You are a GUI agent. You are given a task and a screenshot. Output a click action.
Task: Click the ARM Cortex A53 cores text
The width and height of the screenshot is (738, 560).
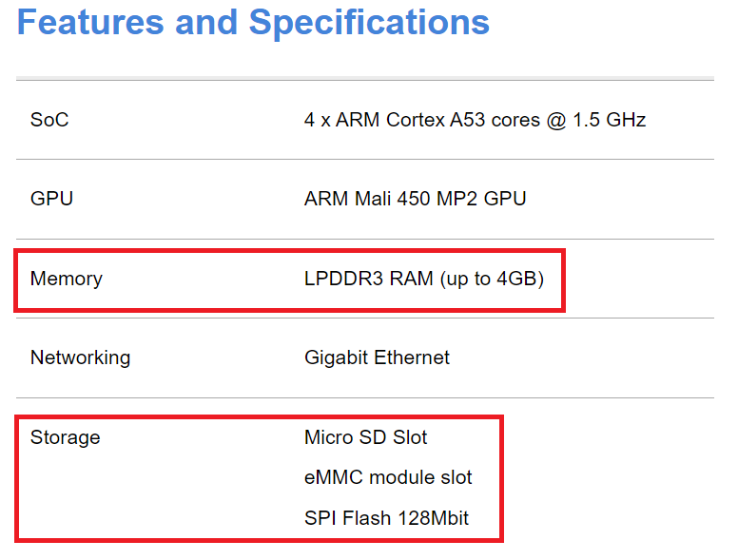437,120
